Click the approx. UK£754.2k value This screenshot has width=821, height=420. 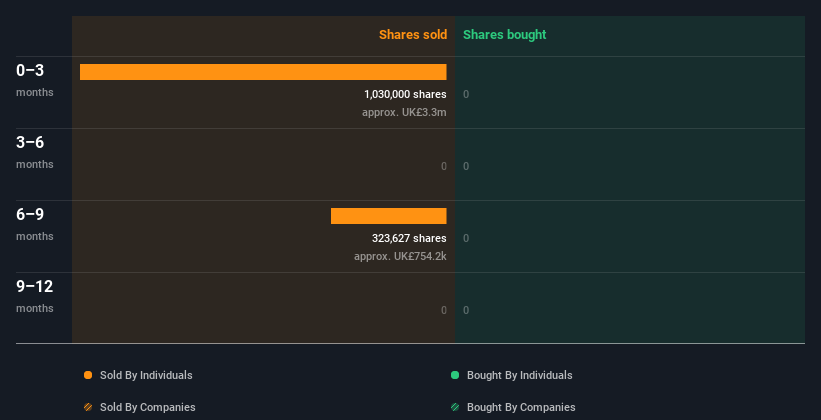pyautogui.click(x=400, y=257)
